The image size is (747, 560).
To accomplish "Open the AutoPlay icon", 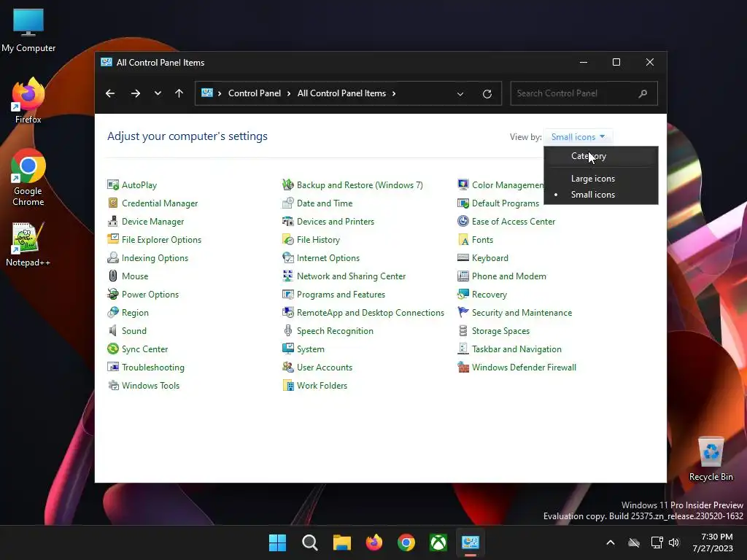I will pyautogui.click(x=113, y=184).
